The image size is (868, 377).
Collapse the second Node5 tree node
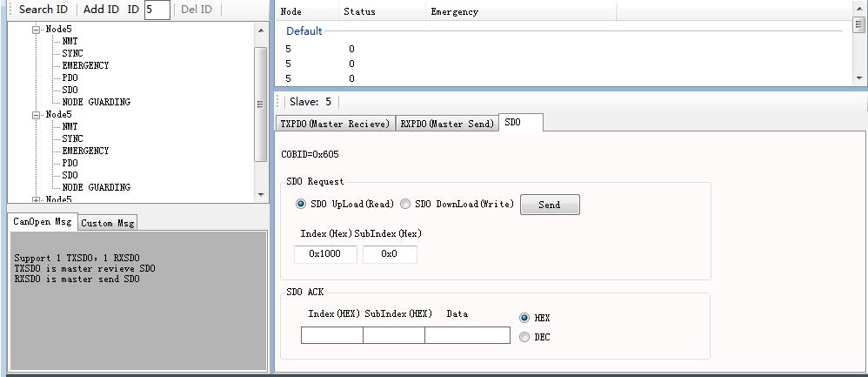click(37, 114)
